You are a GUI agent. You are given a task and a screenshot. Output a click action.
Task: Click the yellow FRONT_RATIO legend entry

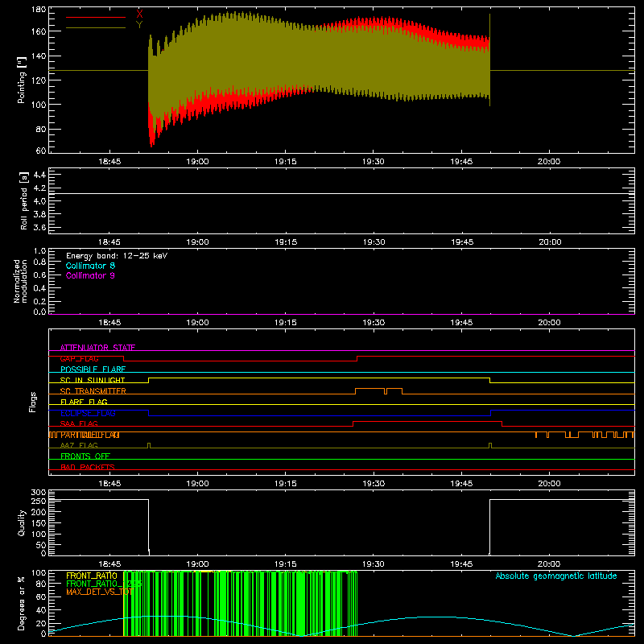pyautogui.click(x=92, y=576)
